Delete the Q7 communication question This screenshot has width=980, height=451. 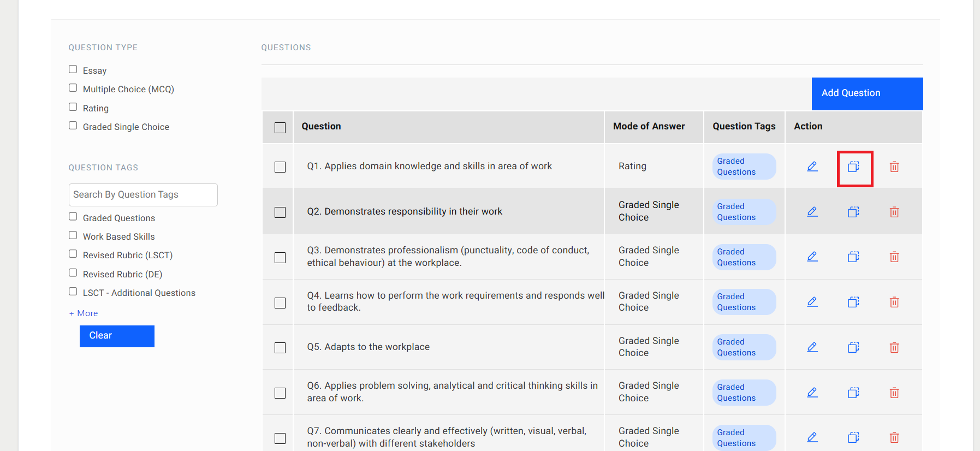(894, 437)
